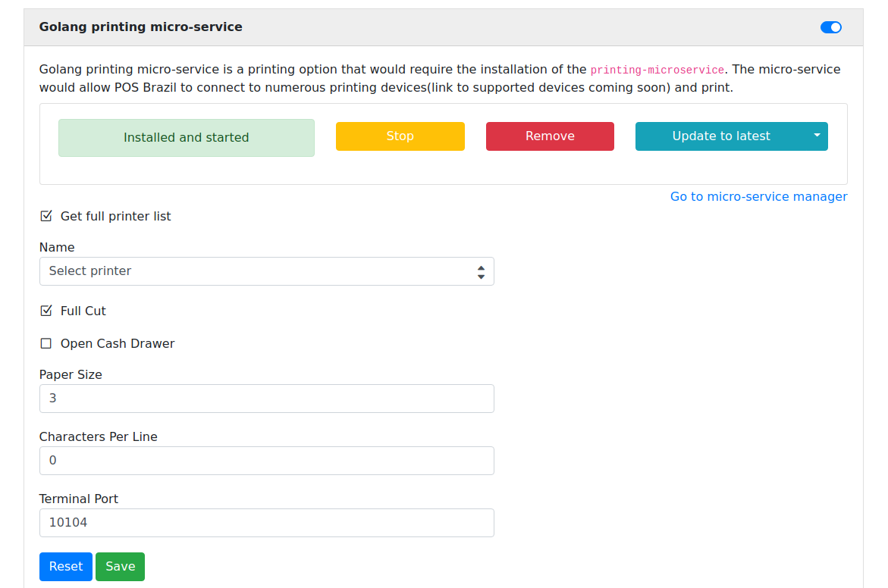Click the Golang printing micro-service heading
This screenshot has width=888, height=588.
coord(140,27)
